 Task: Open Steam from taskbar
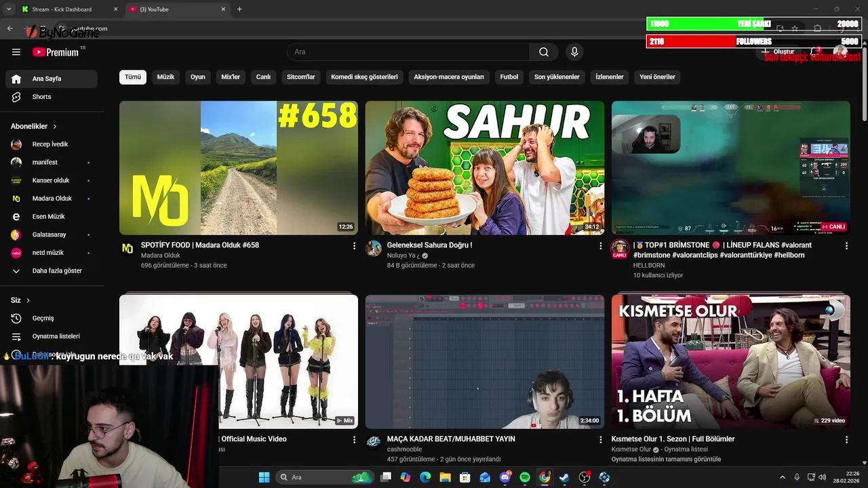click(x=564, y=477)
